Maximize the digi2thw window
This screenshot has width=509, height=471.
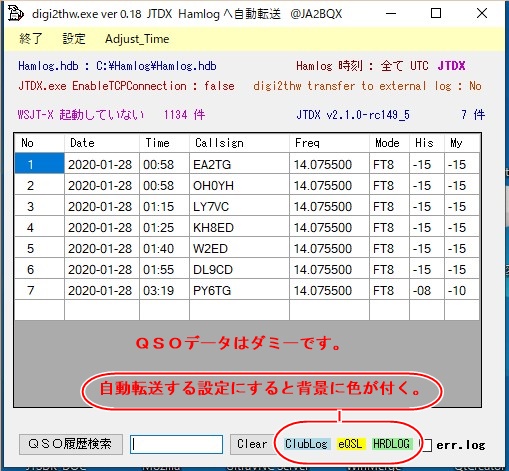436,13
